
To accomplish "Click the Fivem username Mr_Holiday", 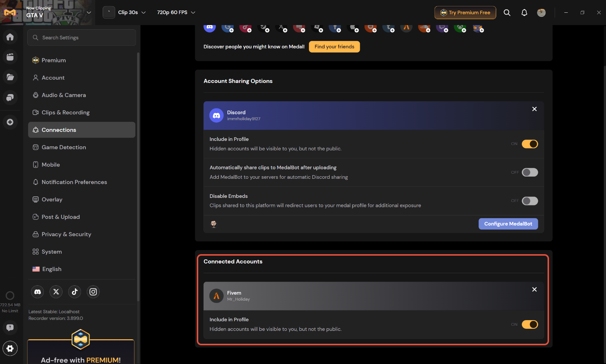I will click(x=238, y=299).
